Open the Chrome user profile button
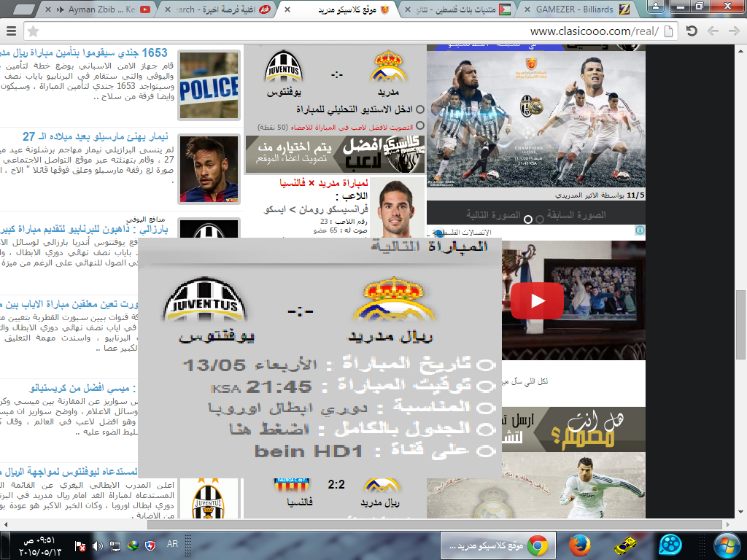The image size is (747, 560). click(656, 7)
